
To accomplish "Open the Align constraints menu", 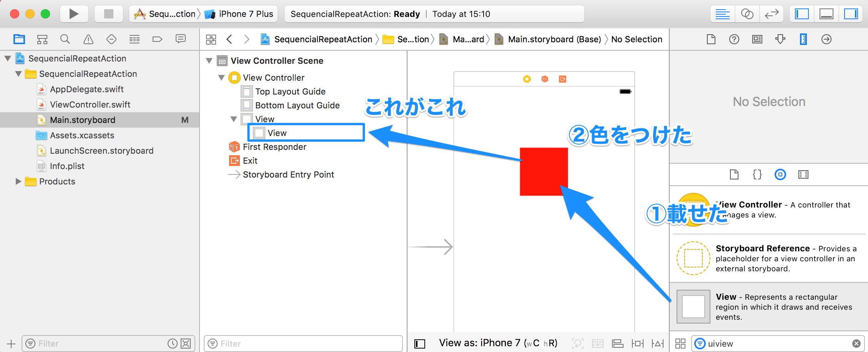I will tap(618, 344).
